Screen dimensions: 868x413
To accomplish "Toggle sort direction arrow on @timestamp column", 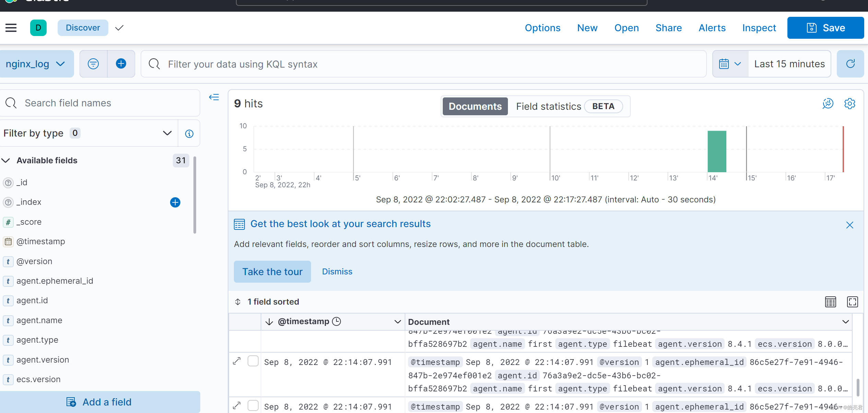I will click(269, 322).
